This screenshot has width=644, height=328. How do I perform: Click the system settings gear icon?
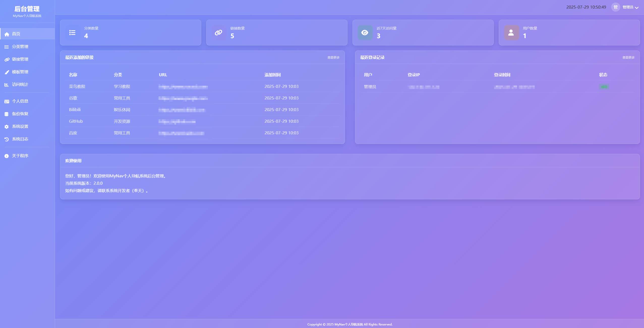tap(7, 127)
